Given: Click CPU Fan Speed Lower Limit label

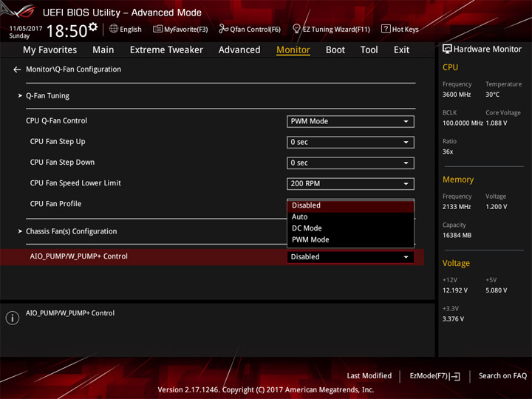Looking at the screenshot, I should (75, 183).
